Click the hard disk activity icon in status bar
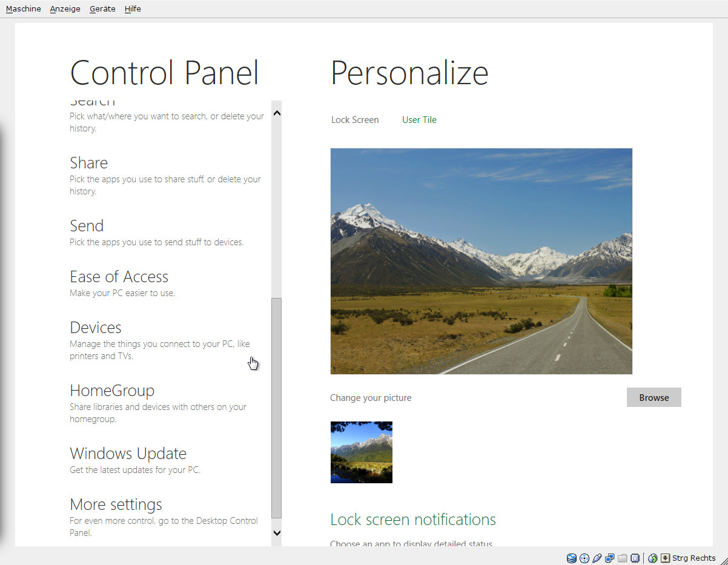Image resolution: width=728 pixels, height=565 pixels. (571, 558)
